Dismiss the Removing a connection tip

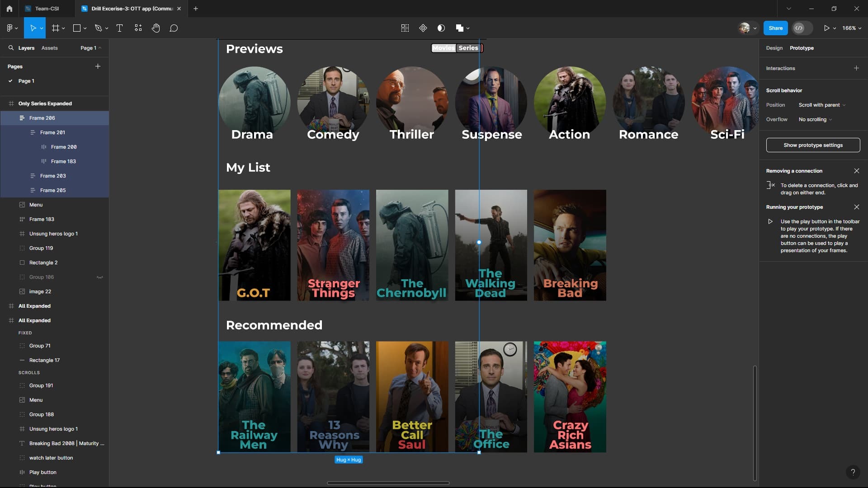(856, 171)
